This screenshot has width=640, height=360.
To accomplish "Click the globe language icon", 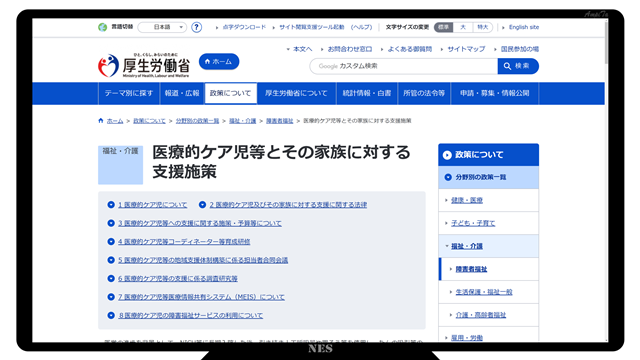I will (102, 27).
